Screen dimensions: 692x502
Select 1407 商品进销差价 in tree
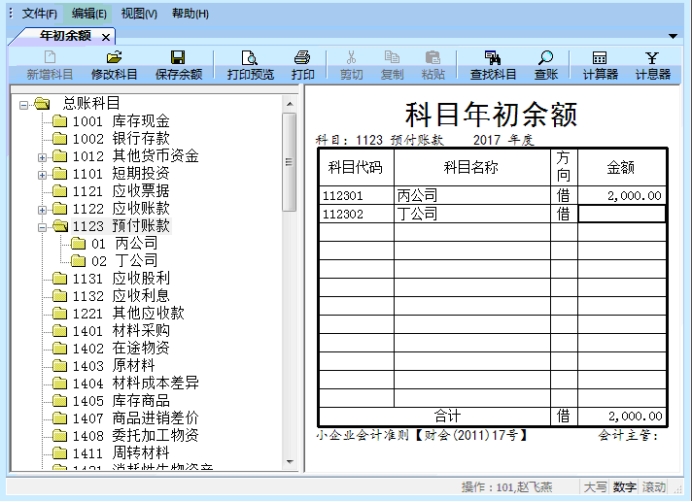tap(135, 418)
